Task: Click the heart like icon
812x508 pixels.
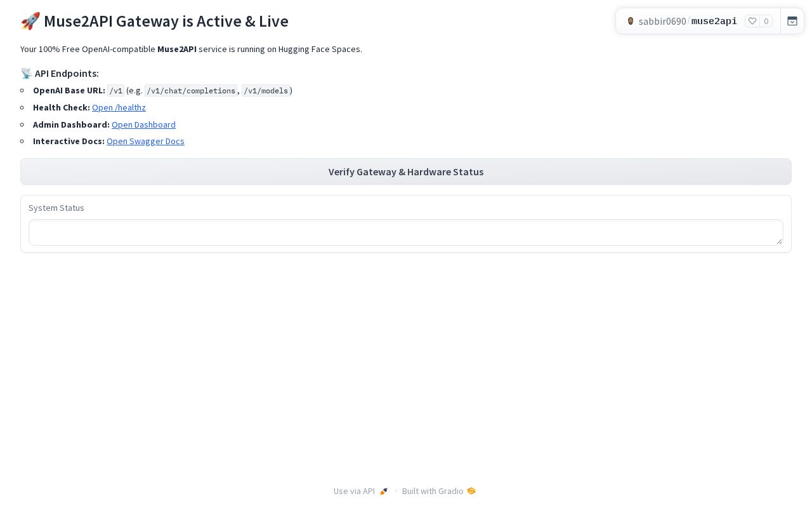Action: (752, 21)
